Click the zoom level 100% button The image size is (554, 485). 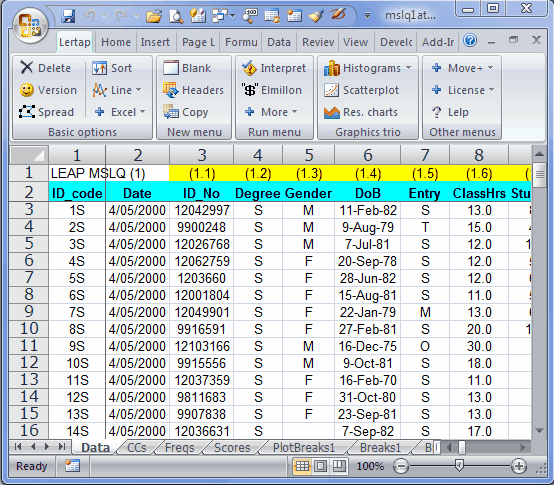370,466
